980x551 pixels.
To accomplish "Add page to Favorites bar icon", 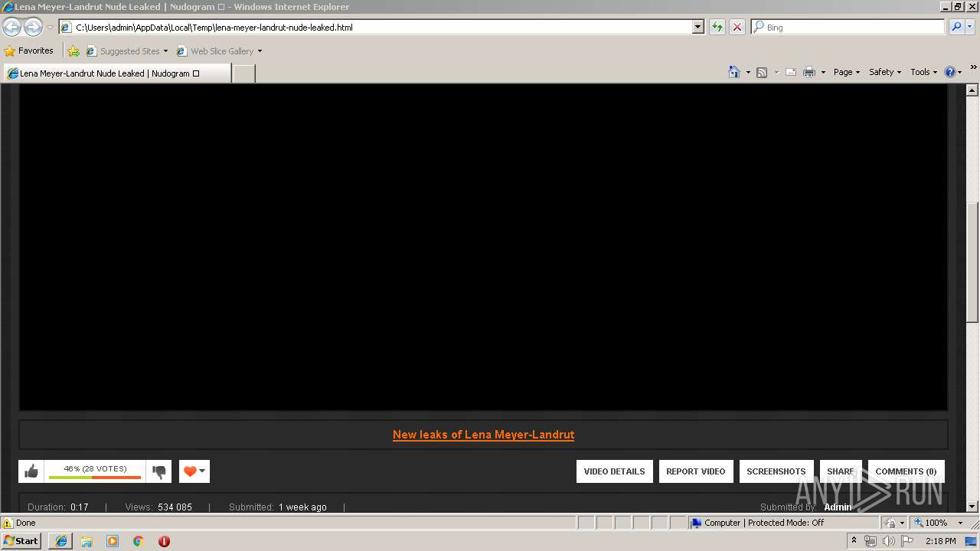I will pos(73,51).
